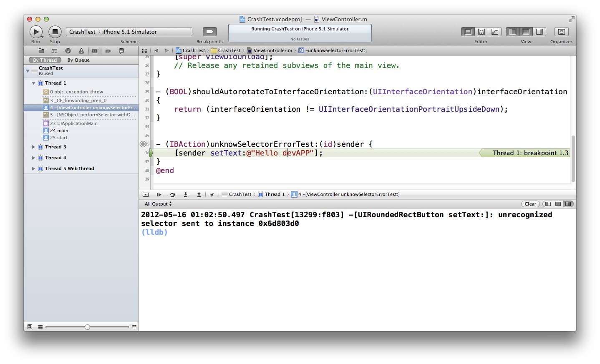Switch to the Assistant editor
This screenshot has width=600, height=364.
tap(481, 32)
